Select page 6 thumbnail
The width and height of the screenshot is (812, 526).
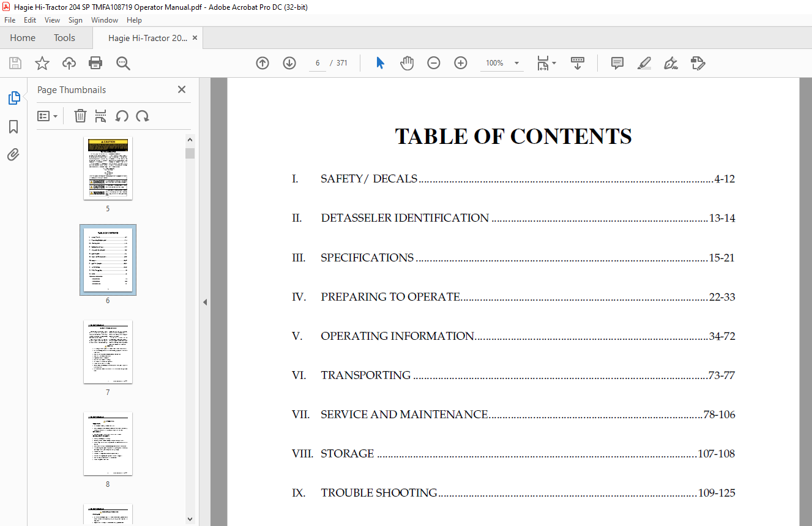click(108, 260)
